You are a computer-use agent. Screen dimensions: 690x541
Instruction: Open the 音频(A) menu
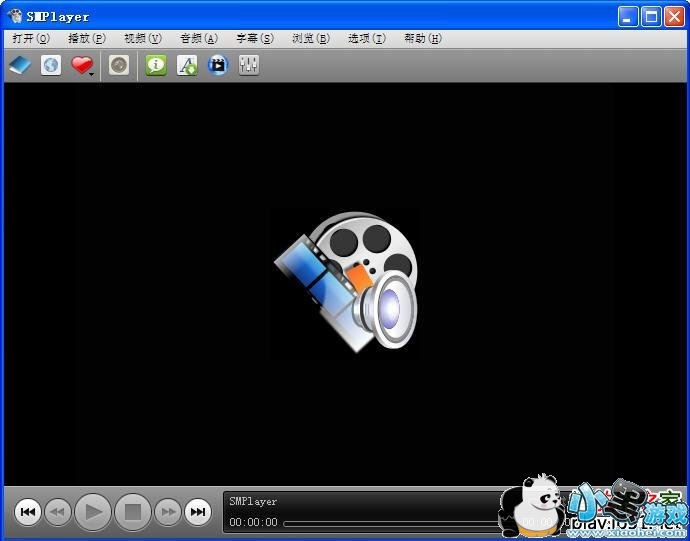click(199, 39)
